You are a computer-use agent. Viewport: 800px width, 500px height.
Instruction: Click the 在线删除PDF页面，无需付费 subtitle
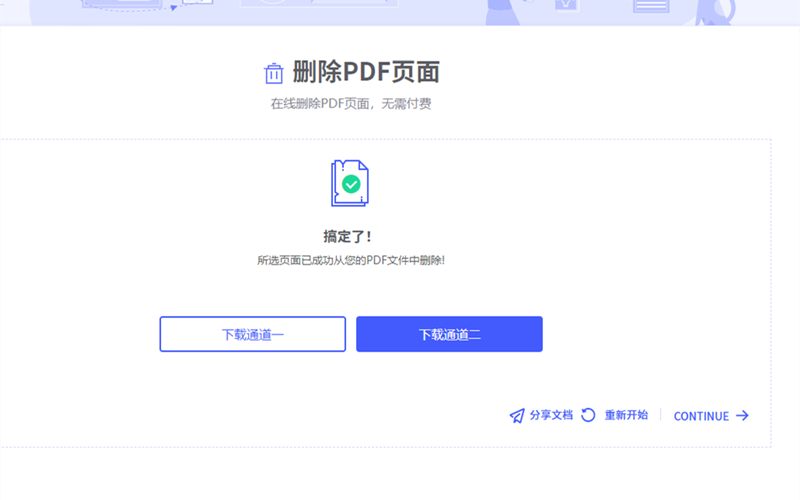[x=351, y=103]
